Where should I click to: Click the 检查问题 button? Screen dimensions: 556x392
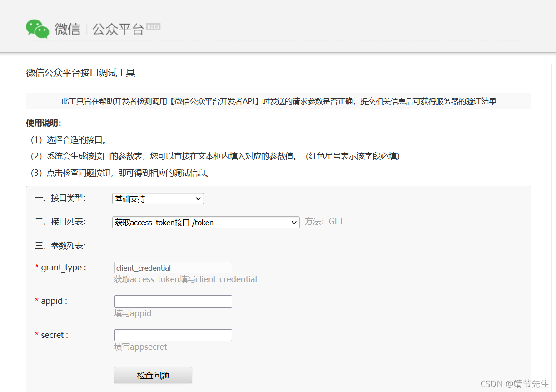click(x=153, y=375)
